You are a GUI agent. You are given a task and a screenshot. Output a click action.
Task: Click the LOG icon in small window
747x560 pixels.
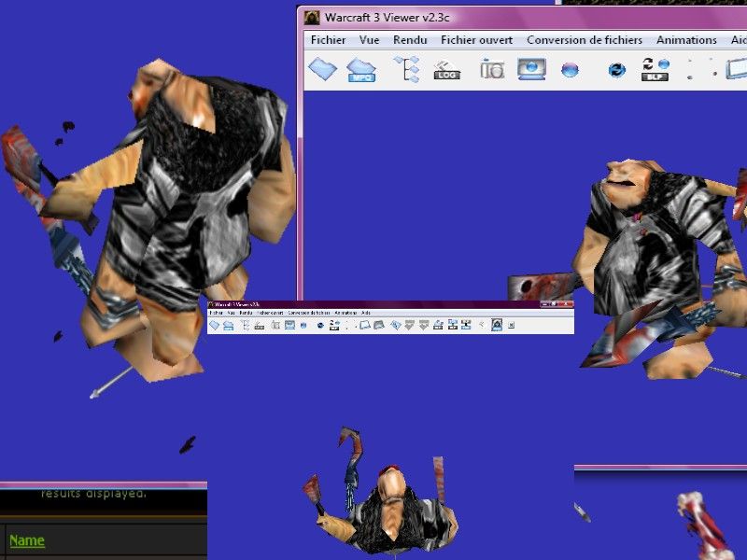[x=260, y=326]
